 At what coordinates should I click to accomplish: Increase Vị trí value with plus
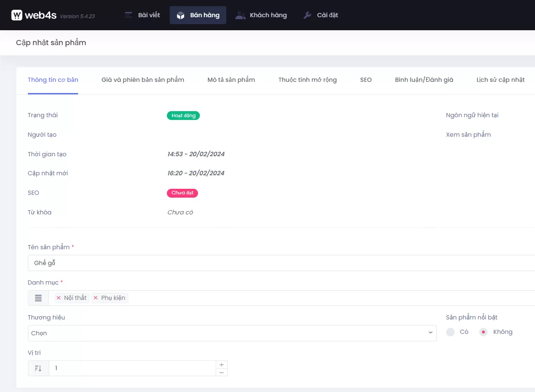click(222, 365)
